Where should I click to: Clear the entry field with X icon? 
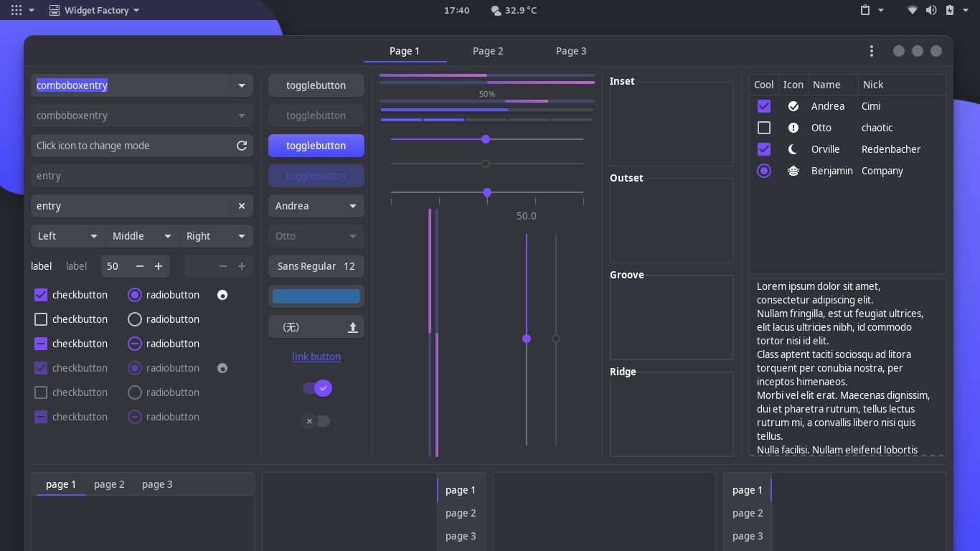coord(242,206)
